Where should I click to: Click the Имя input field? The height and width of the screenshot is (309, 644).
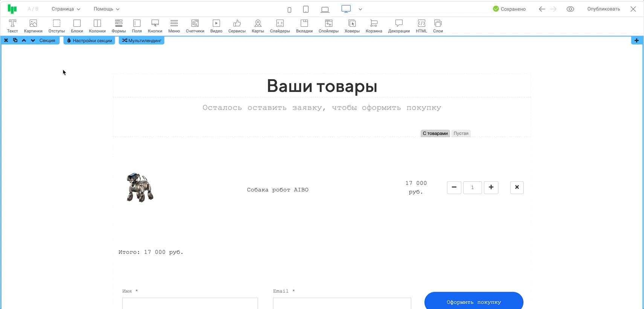click(190, 303)
